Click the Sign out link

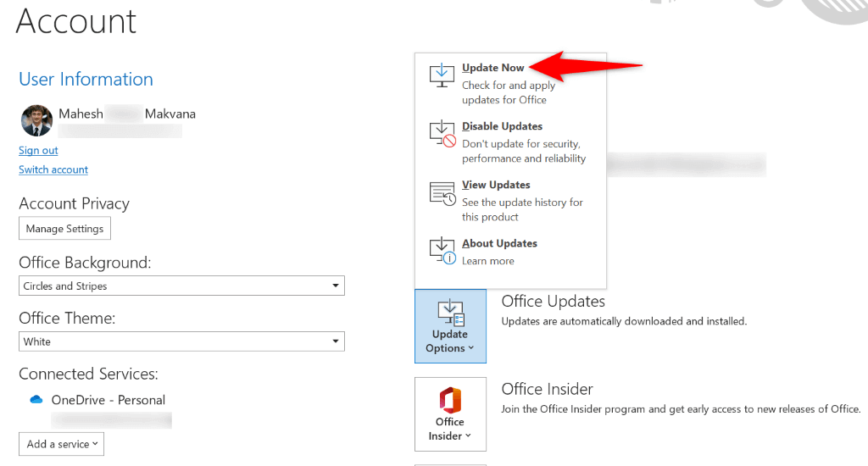point(38,151)
